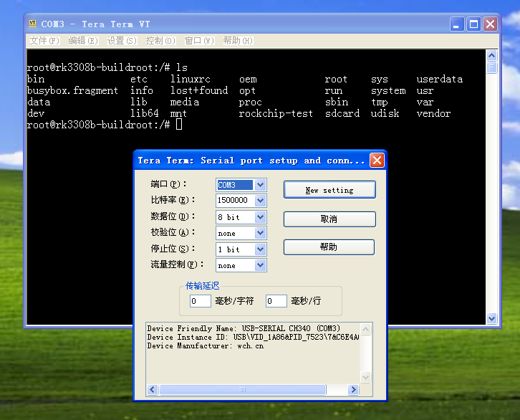Open the 文件(F) menu
The width and height of the screenshot is (520, 420).
[44, 41]
